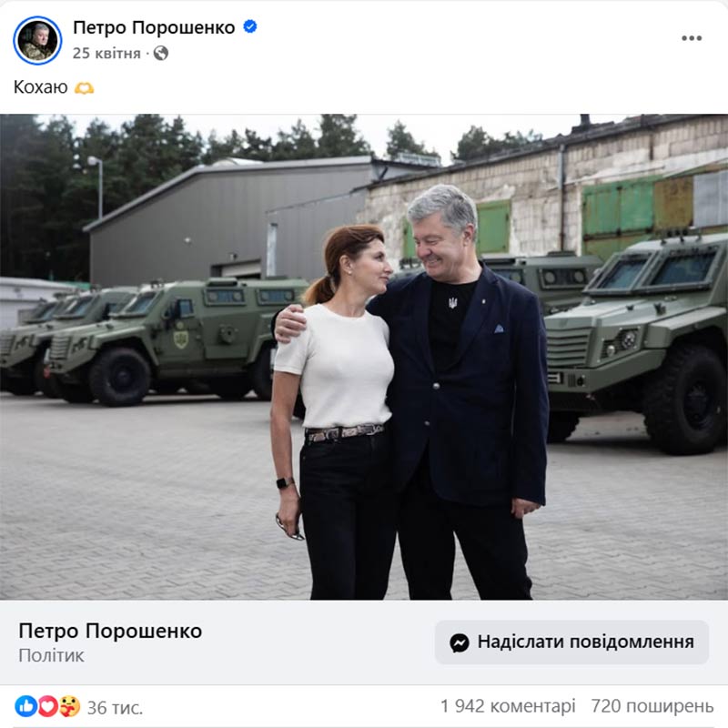Click the blue verified badge
Screen dimensions: 728x728
pyautogui.click(x=250, y=26)
